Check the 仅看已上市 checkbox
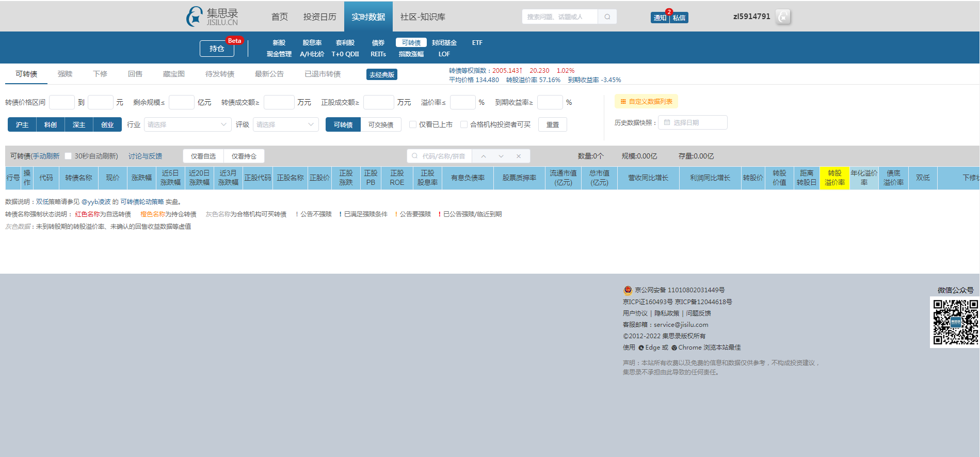Screen dimensions: 980x457 tap(413, 124)
